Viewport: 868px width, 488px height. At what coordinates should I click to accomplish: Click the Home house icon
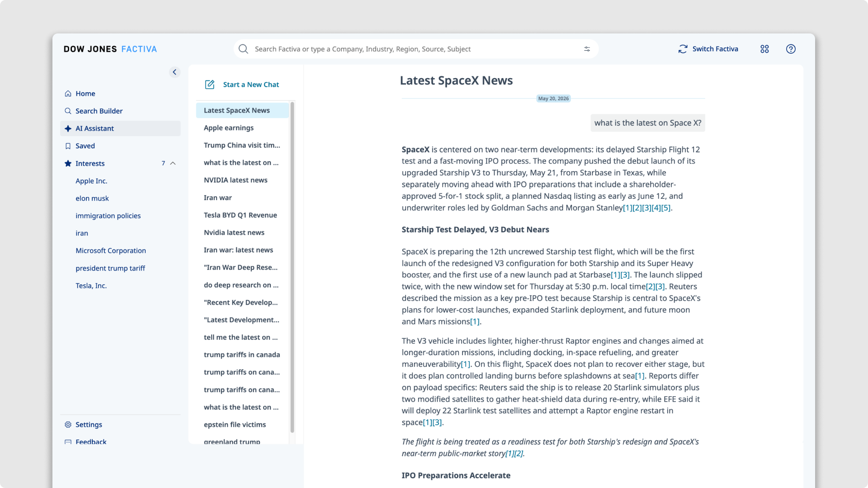point(68,94)
